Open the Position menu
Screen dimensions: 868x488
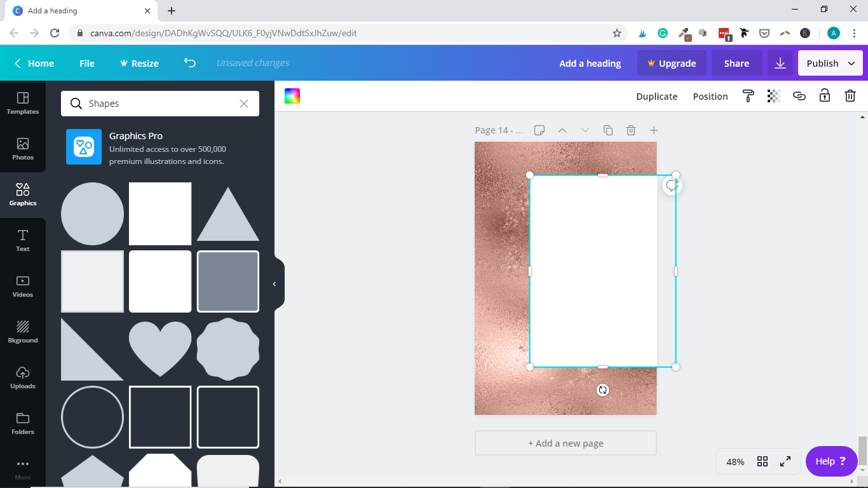(x=710, y=96)
